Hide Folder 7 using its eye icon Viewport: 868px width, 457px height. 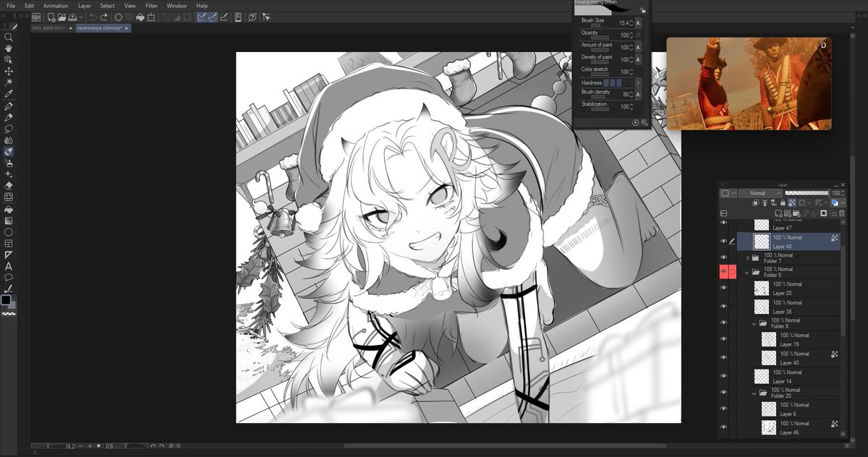point(723,257)
